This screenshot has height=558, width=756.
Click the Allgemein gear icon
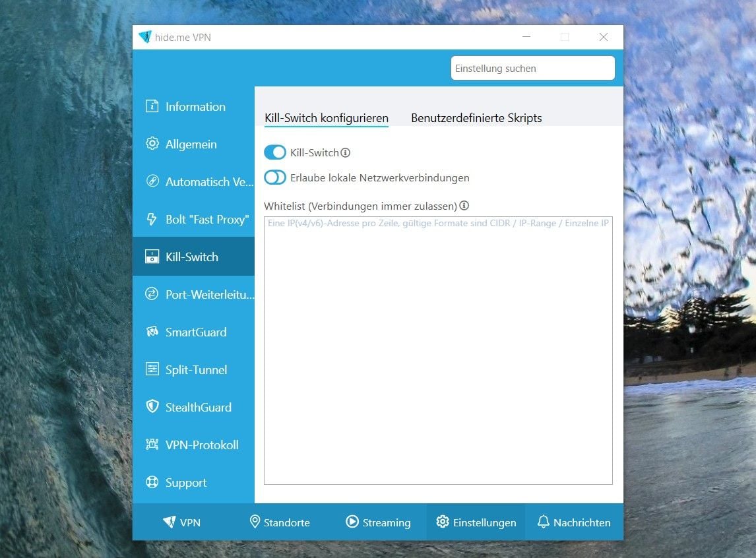(x=152, y=144)
